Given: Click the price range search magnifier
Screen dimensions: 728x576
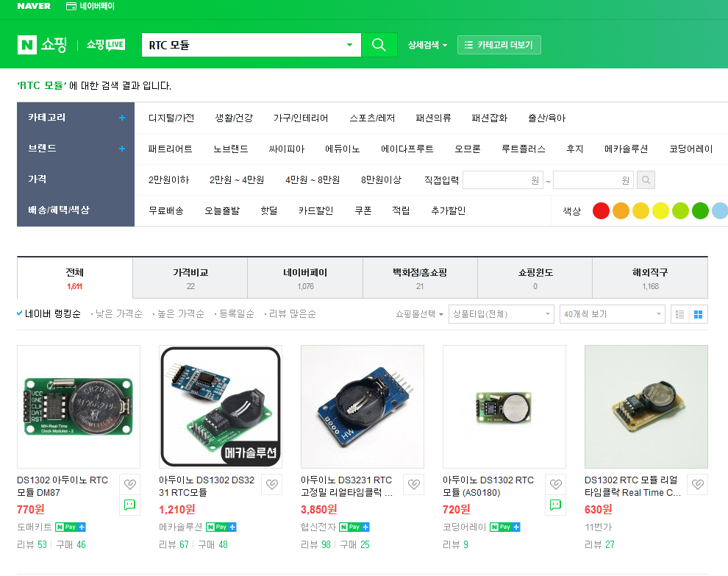Looking at the screenshot, I should (646, 179).
